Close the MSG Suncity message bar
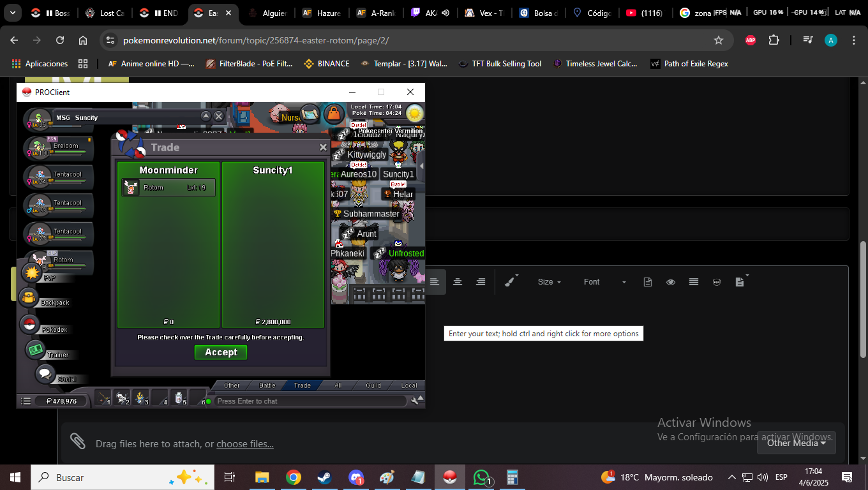868x490 pixels. (x=219, y=116)
